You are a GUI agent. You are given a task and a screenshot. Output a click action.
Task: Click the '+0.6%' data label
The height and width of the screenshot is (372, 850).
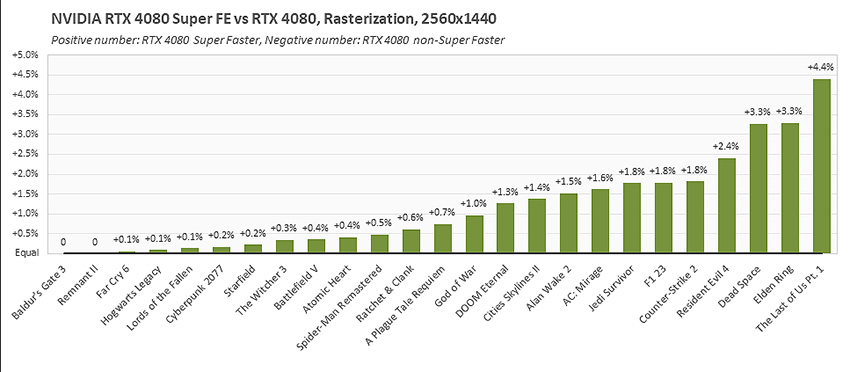(409, 217)
